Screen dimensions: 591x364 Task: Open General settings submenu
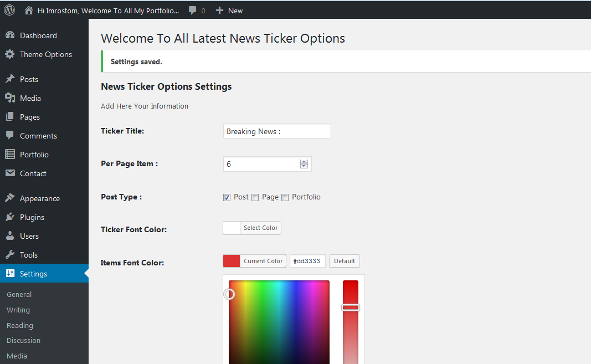[x=19, y=294]
